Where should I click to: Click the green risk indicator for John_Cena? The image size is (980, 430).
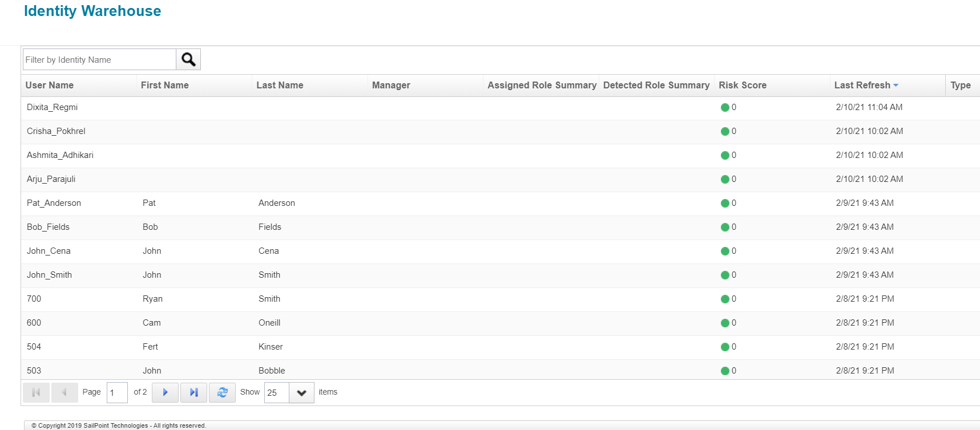(725, 251)
